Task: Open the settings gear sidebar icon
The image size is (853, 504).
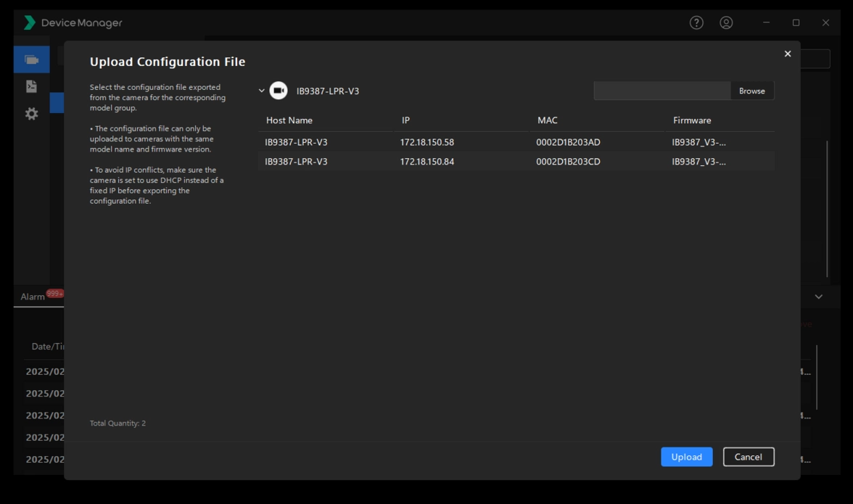Action: (x=31, y=114)
